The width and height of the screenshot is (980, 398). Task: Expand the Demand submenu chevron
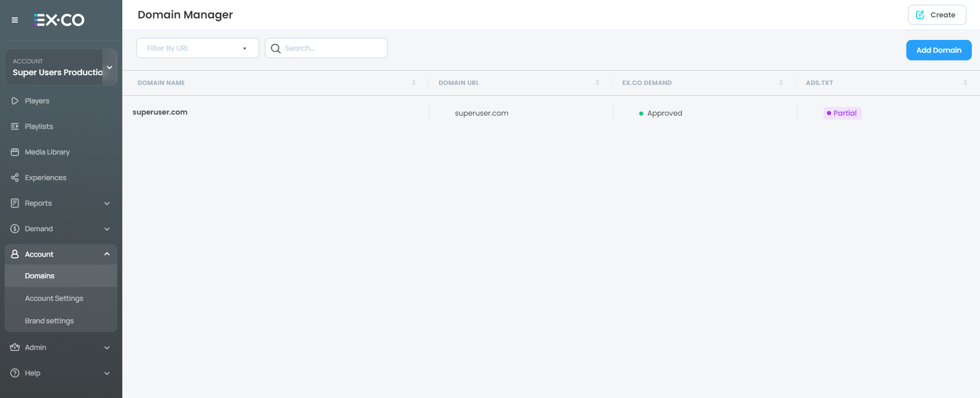click(107, 229)
